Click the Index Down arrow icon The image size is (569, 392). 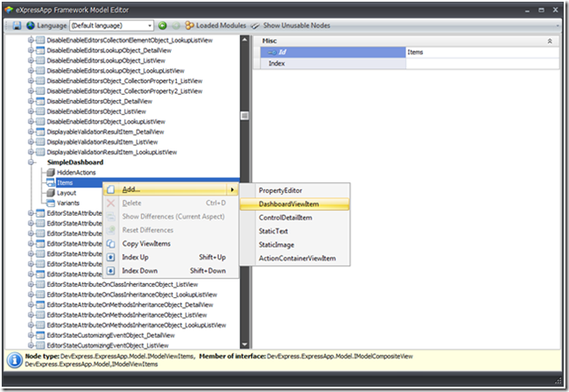point(111,271)
